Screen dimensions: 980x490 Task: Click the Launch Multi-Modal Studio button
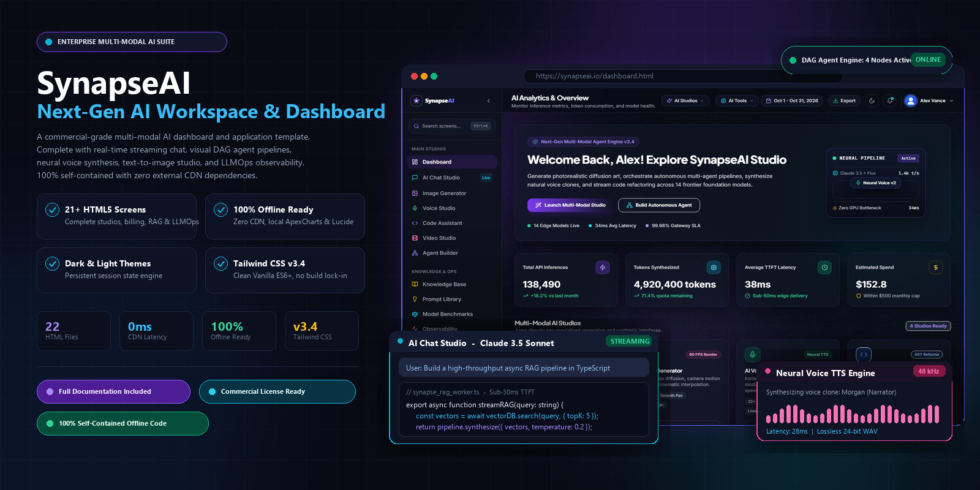570,205
